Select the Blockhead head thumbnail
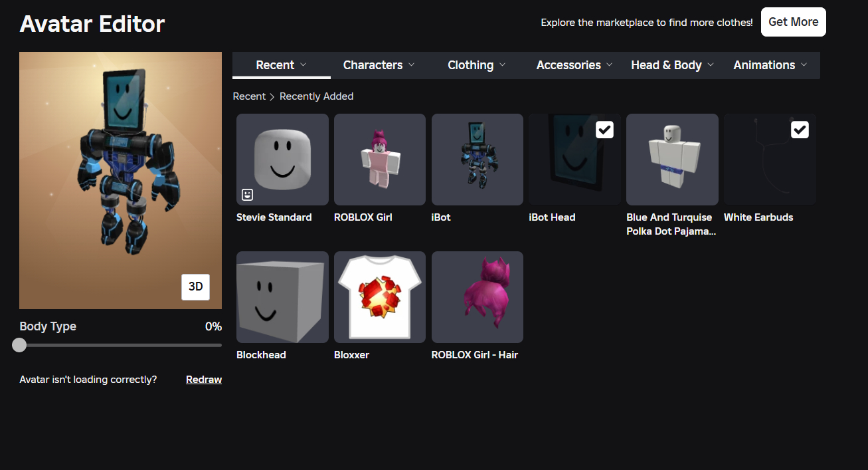The height and width of the screenshot is (470, 868). (x=282, y=297)
